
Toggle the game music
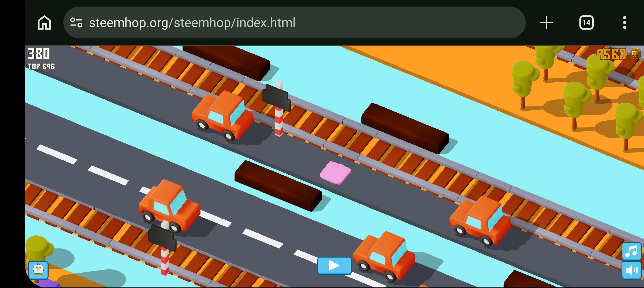click(x=631, y=251)
